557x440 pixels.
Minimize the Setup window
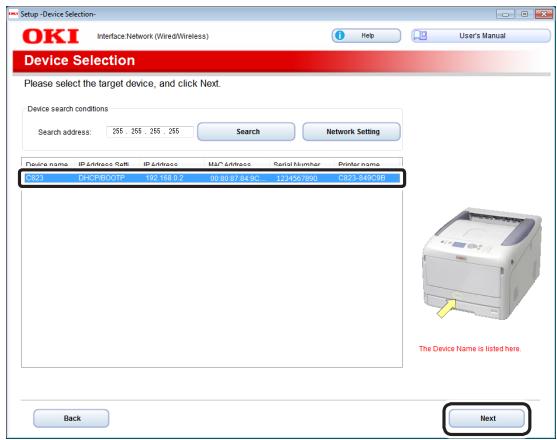coord(505,14)
